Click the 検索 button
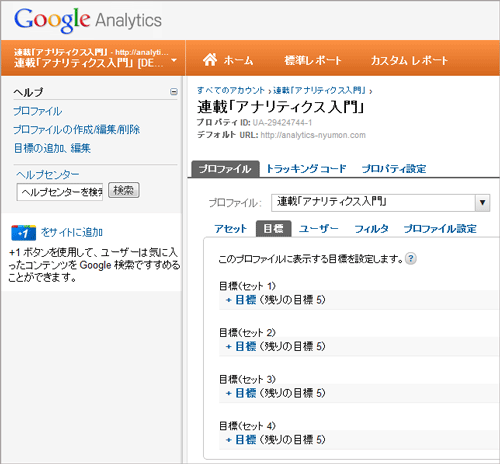Image resolution: width=500 pixels, height=464 pixels. point(124,190)
